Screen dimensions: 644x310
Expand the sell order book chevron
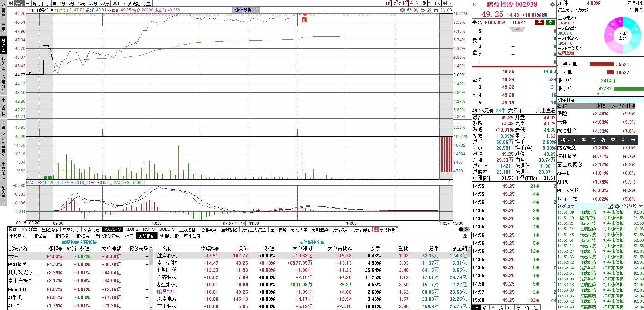(x=517, y=29)
